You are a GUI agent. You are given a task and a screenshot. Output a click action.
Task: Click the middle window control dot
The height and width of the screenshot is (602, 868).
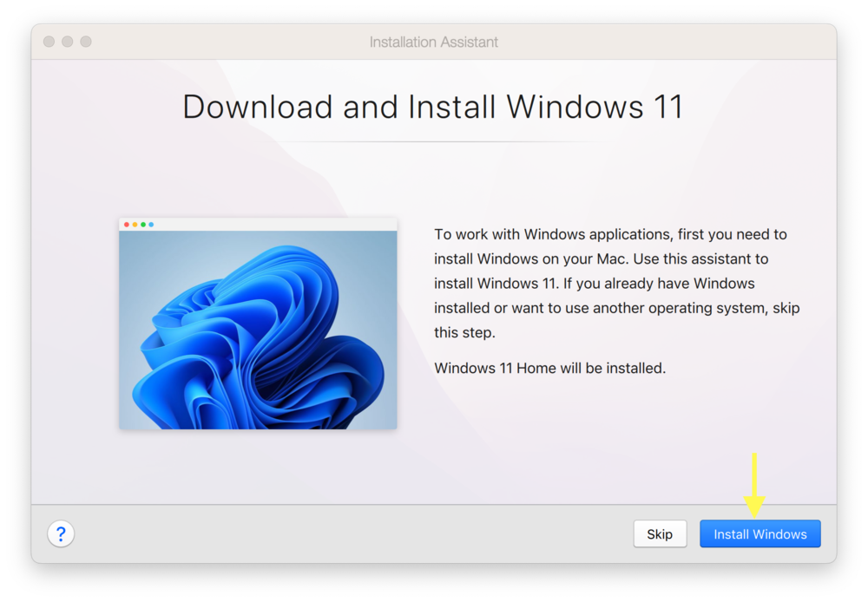coord(67,41)
